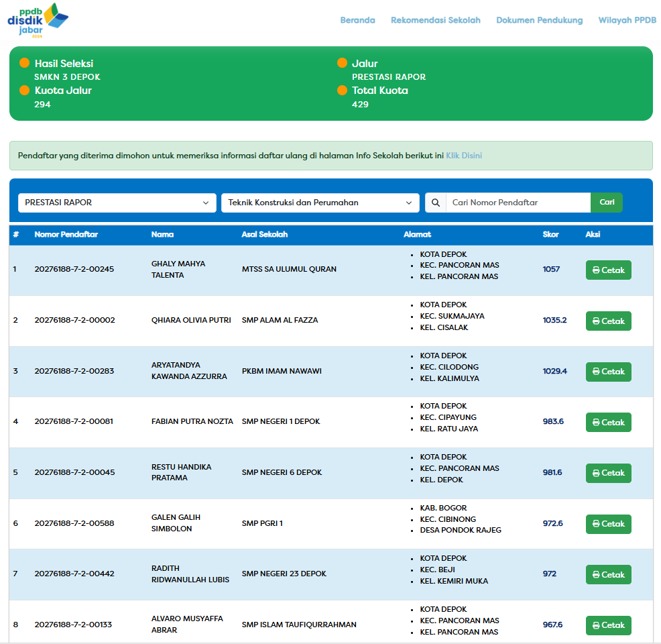Click the magnifier icon beside search field
Image resolution: width=661 pixels, height=644 pixels.
[436, 203]
